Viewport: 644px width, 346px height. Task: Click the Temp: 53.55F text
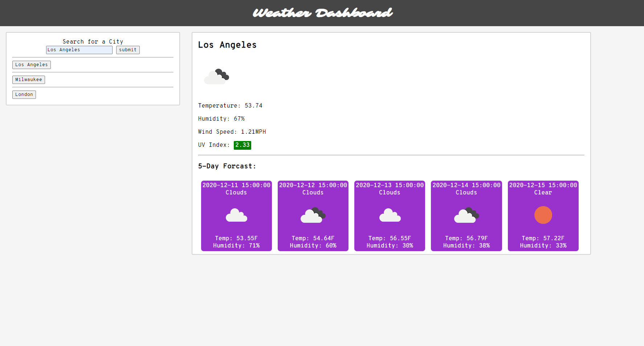pyautogui.click(x=236, y=238)
